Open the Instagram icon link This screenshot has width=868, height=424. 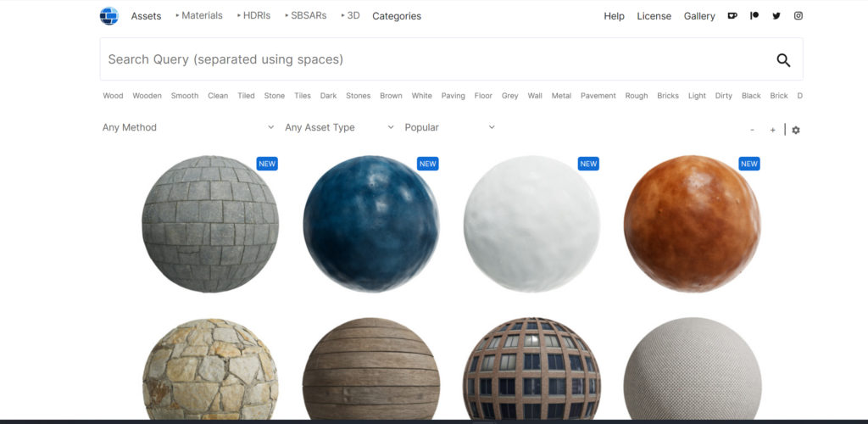(x=798, y=16)
